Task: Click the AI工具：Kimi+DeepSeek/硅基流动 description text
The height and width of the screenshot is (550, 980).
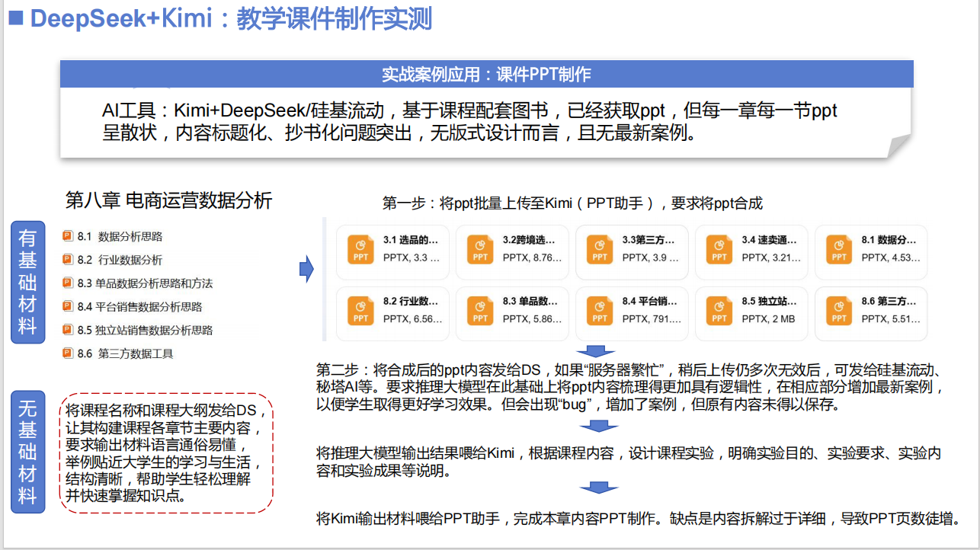Action: pos(469,122)
